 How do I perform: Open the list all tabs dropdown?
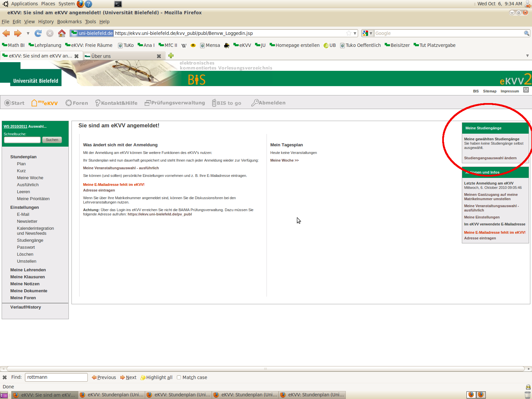tap(527, 56)
